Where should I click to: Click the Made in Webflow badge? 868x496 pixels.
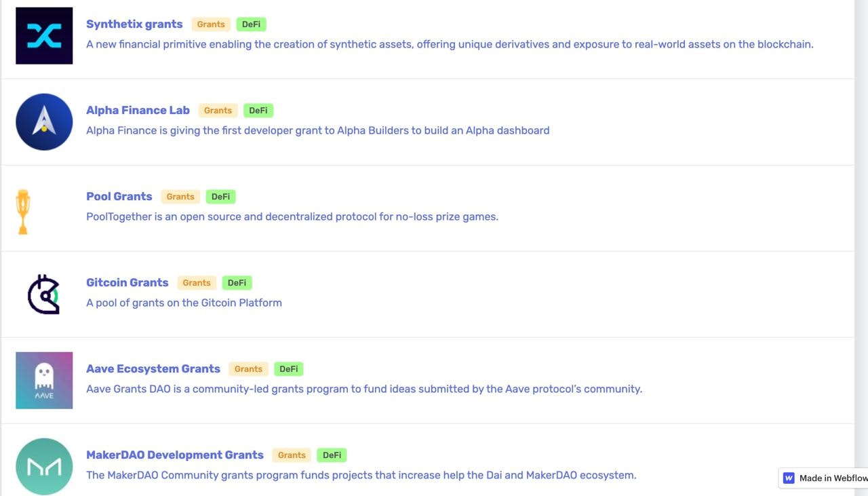[x=823, y=478]
